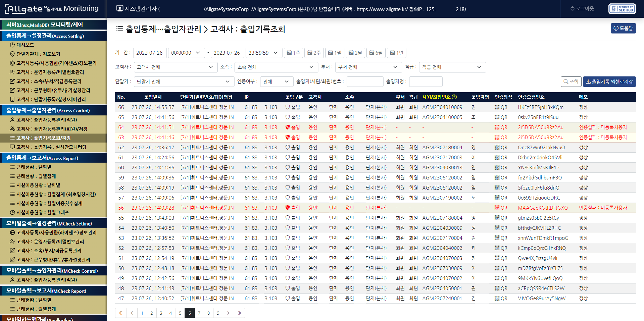Screen dimensions: 644x321
Task: Click the system administrator user icon
Action: coord(120,8)
